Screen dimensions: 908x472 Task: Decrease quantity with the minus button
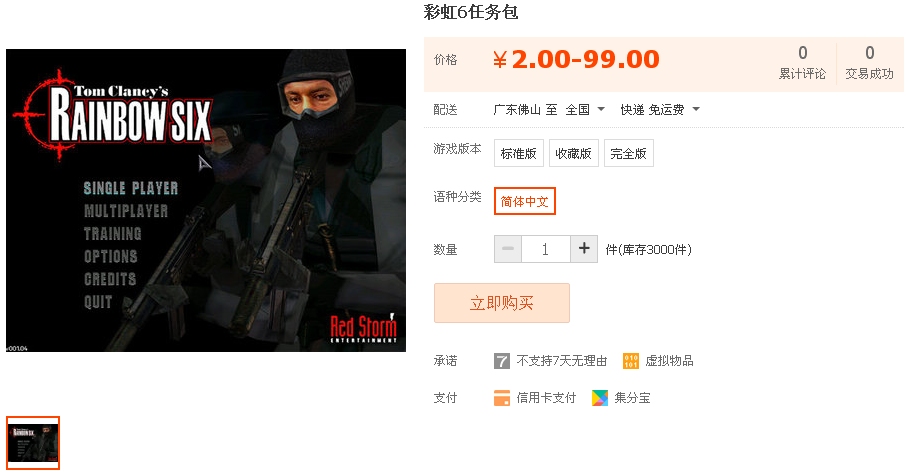tap(508, 249)
